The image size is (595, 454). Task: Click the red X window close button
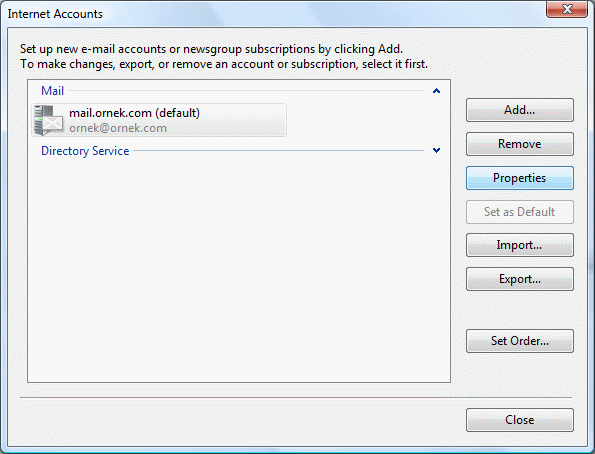point(567,9)
